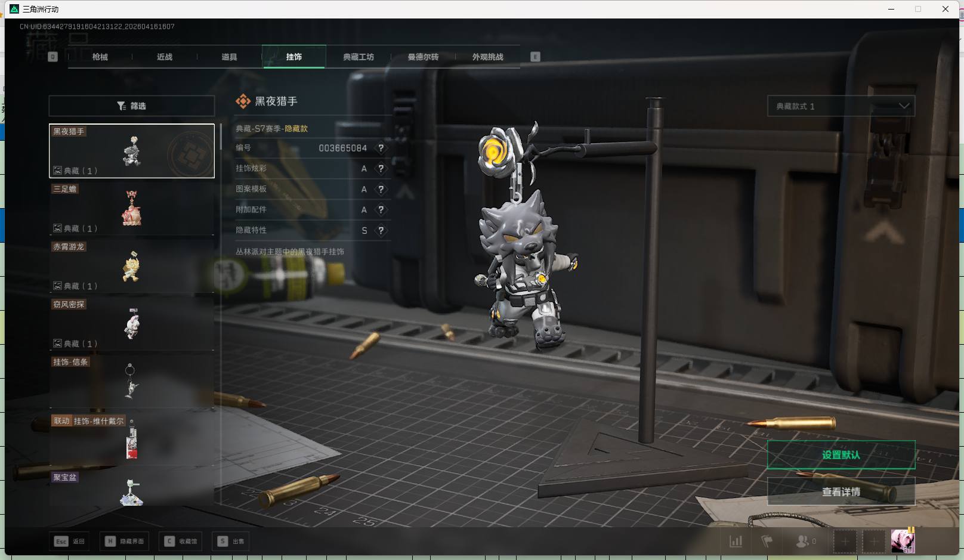This screenshot has height=560, width=964.
Task: Click the charm list scrollbar
Action: [221, 137]
